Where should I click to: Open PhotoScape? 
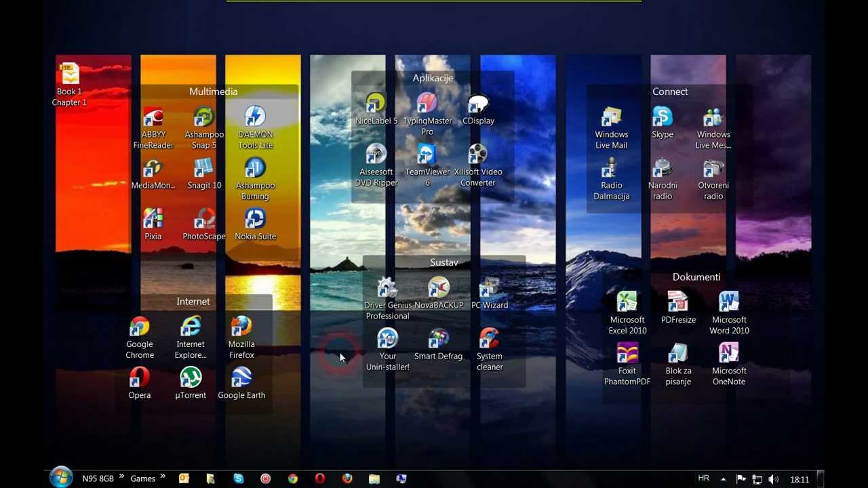204,225
